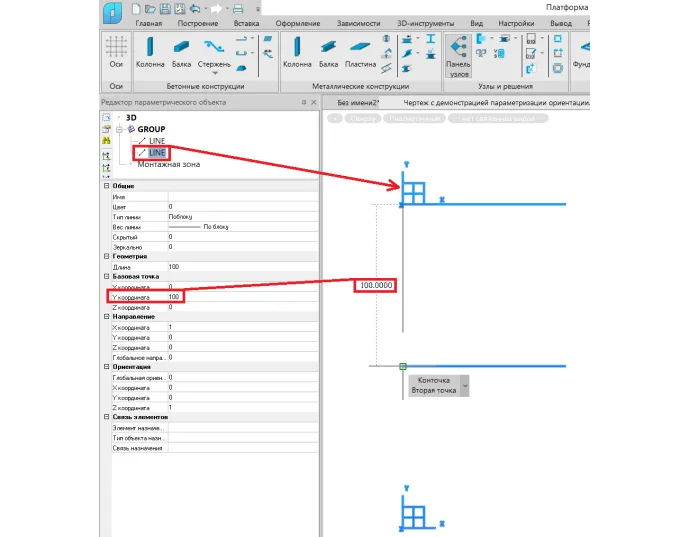Collapse the Общие property section
Viewport: 688px width, 537px height.
click(x=106, y=186)
